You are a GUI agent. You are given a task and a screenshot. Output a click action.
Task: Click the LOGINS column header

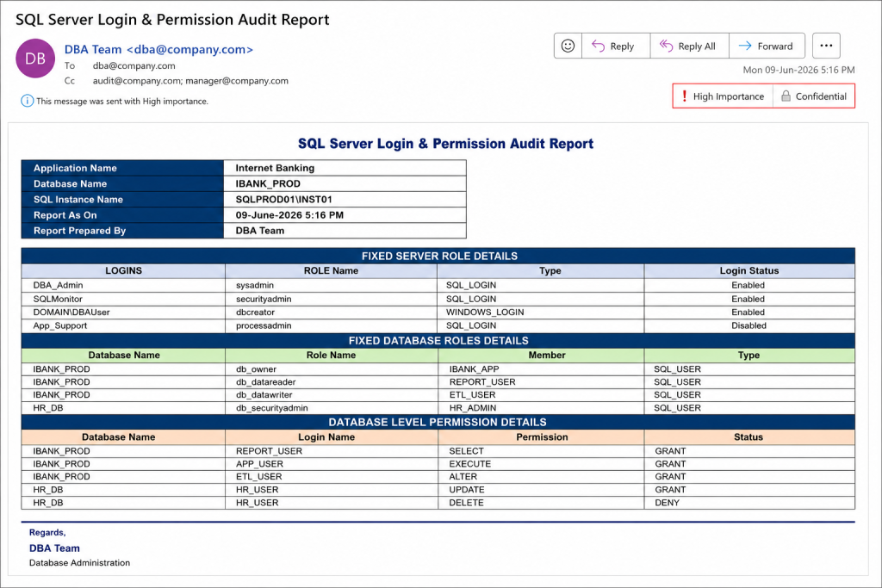tap(123, 271)
